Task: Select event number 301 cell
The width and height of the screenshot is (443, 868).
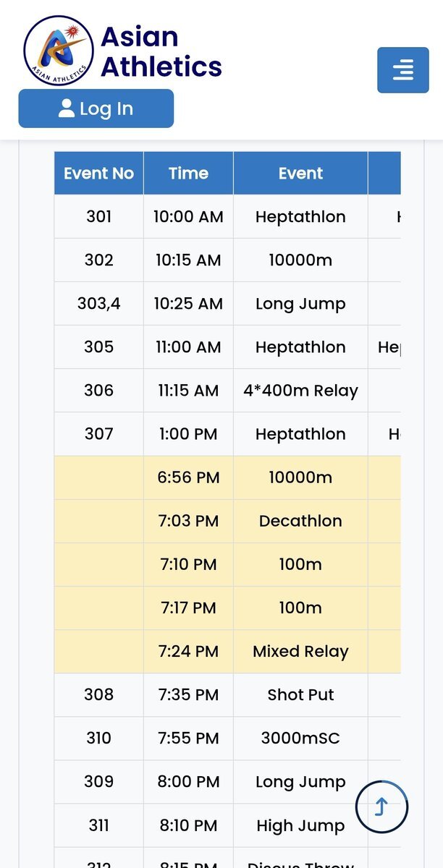Action: (98, 217)
